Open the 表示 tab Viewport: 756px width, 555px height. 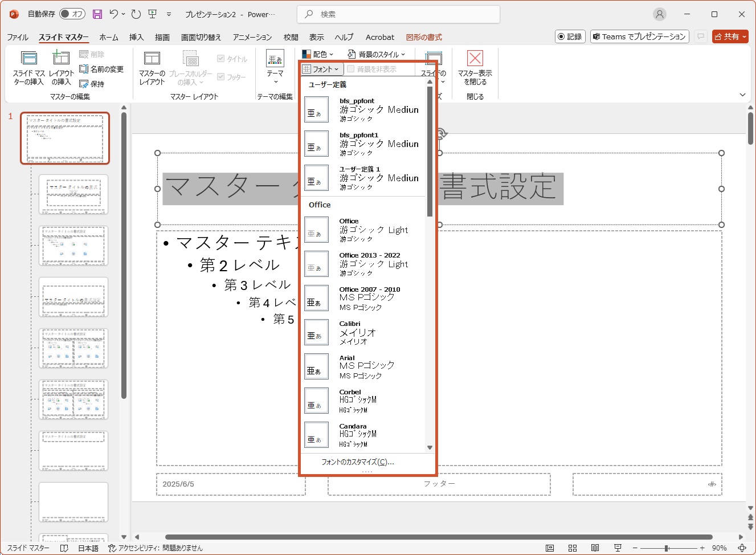[317, 38]
